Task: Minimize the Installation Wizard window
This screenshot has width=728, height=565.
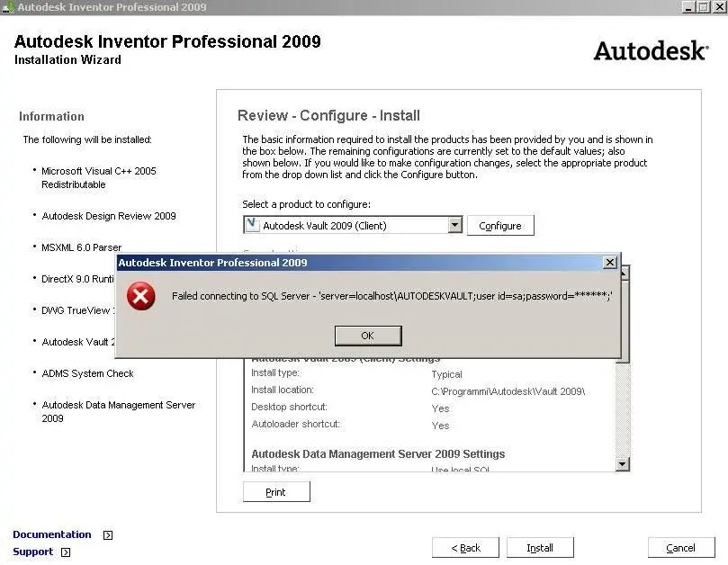Action: pyautogui.click(x=688, y=7)
